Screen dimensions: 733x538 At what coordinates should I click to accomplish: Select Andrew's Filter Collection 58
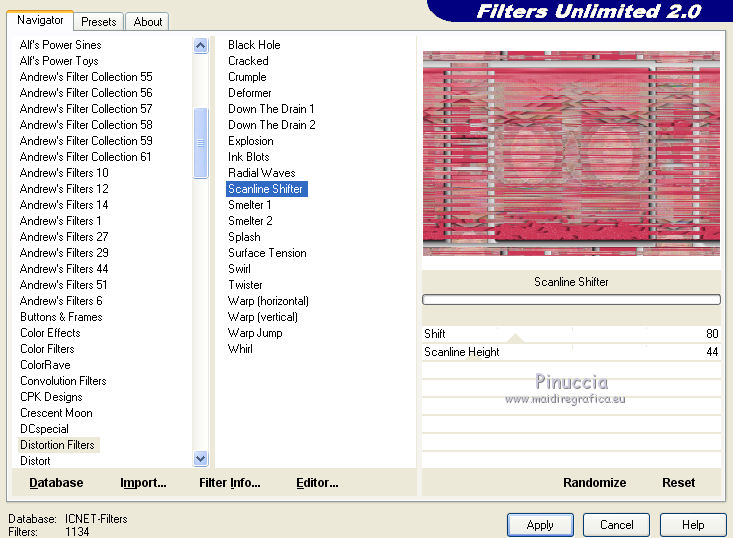pyautogui.click(x=86, y=125)
